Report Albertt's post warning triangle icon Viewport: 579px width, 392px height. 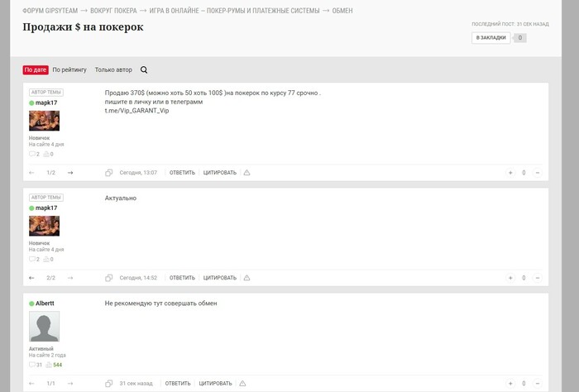[x=242, y=384]
